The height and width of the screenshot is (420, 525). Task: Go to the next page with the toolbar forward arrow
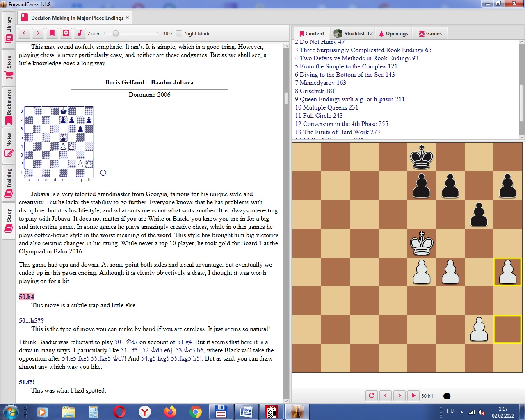click(38, 33)
